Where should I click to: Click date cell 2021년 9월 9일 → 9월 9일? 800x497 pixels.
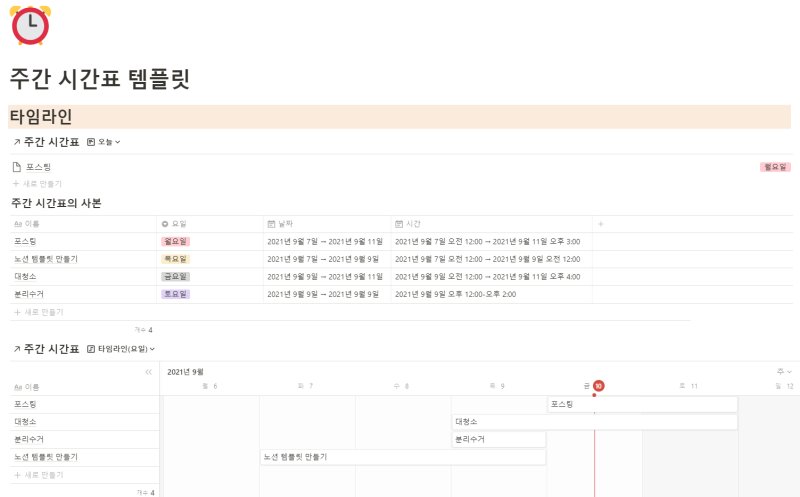tap(327, 294)
